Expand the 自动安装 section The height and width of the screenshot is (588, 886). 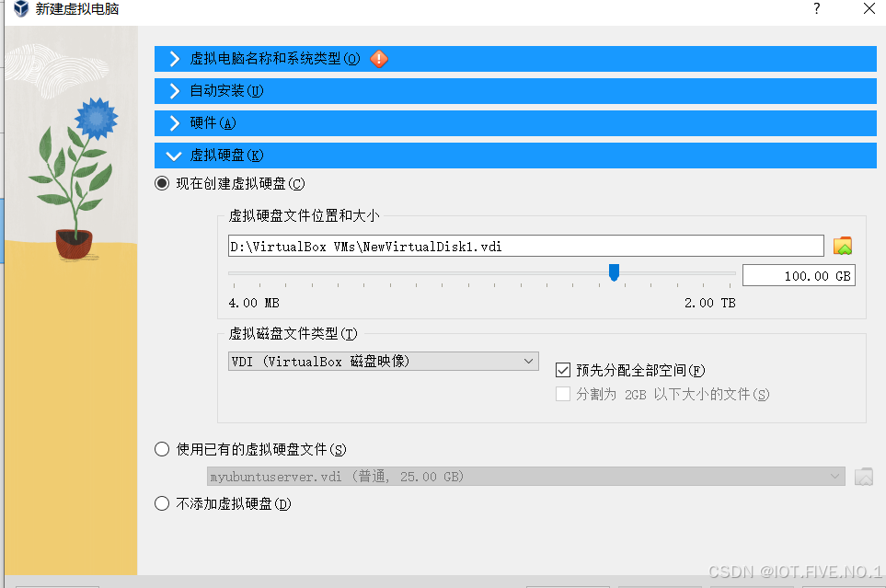click(515, 91)
